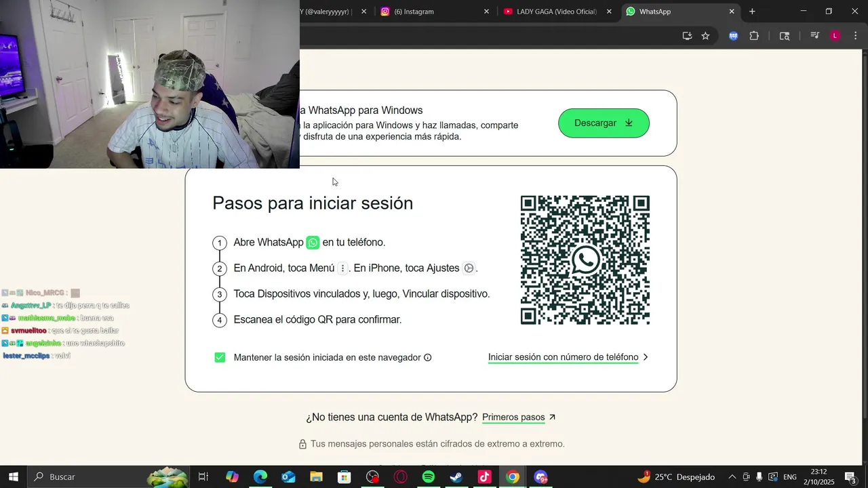Toggle Mantener la sesión iniciada checkbox

[x=220, y=357]
